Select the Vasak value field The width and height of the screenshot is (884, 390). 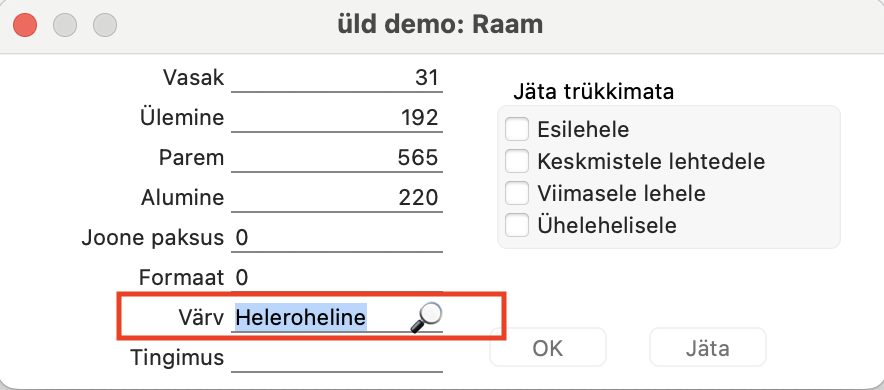(x=337, y=78)
